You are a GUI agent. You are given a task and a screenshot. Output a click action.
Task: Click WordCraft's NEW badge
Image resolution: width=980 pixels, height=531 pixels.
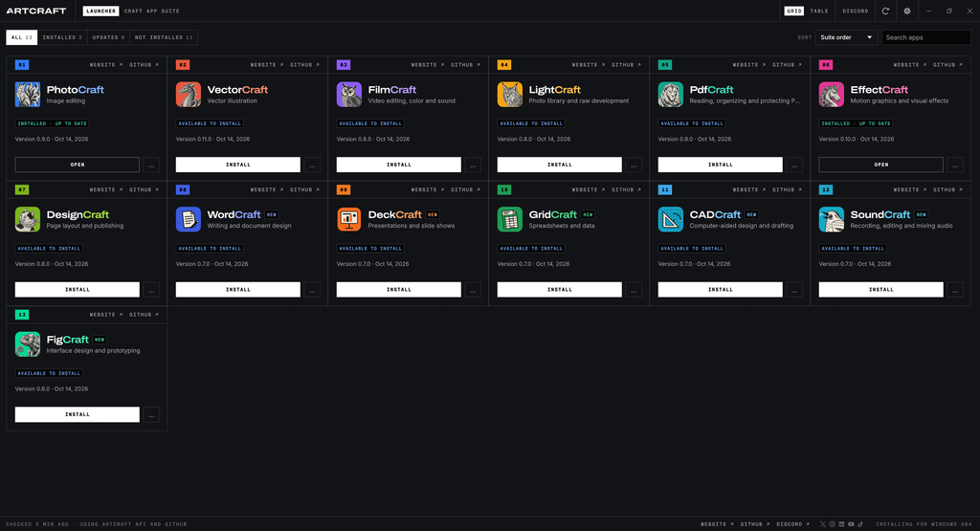(x=271, y=215)
